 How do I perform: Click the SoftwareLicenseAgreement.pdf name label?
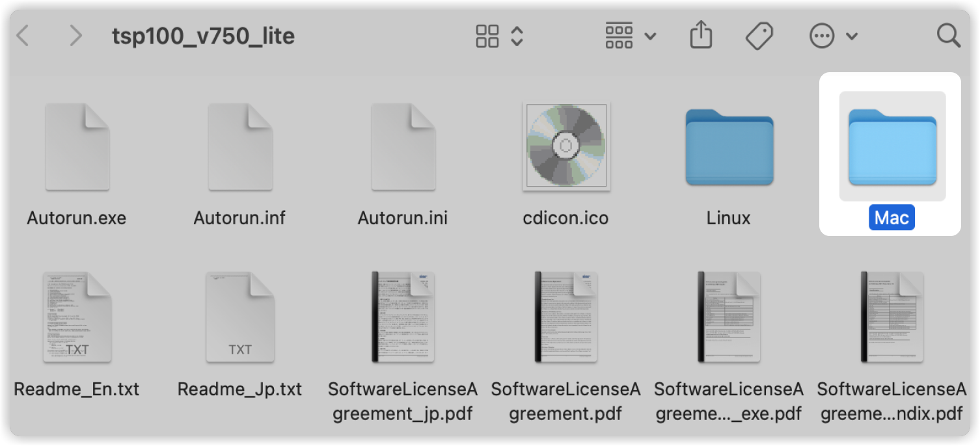(x=565, y=401)
